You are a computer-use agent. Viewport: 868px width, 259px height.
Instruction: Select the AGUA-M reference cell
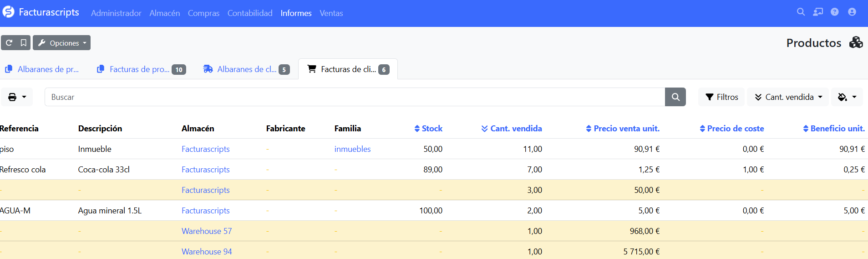tap(15, 211)
